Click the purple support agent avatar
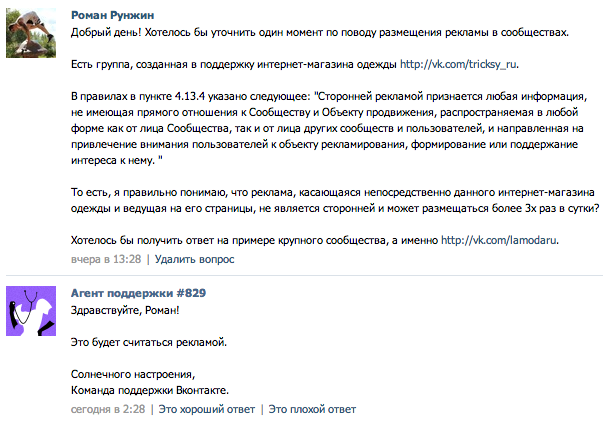The image size is (610, 424). pos(31,311)
